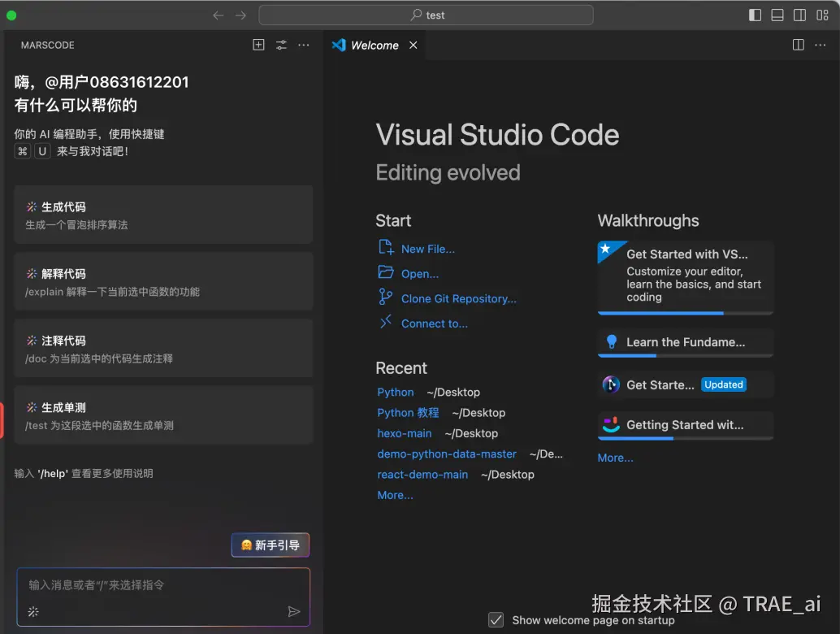Click the sparkle icon below the chat input
840x634 pixels.
[33, 611]
